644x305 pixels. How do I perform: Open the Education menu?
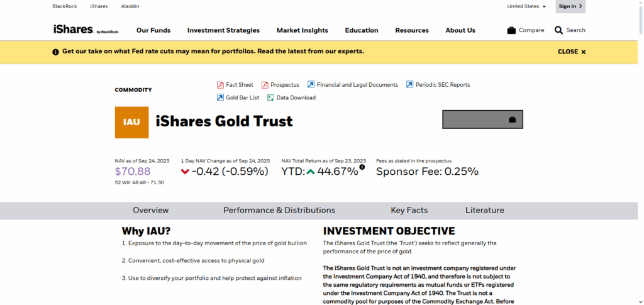click(x=362, y=30)
